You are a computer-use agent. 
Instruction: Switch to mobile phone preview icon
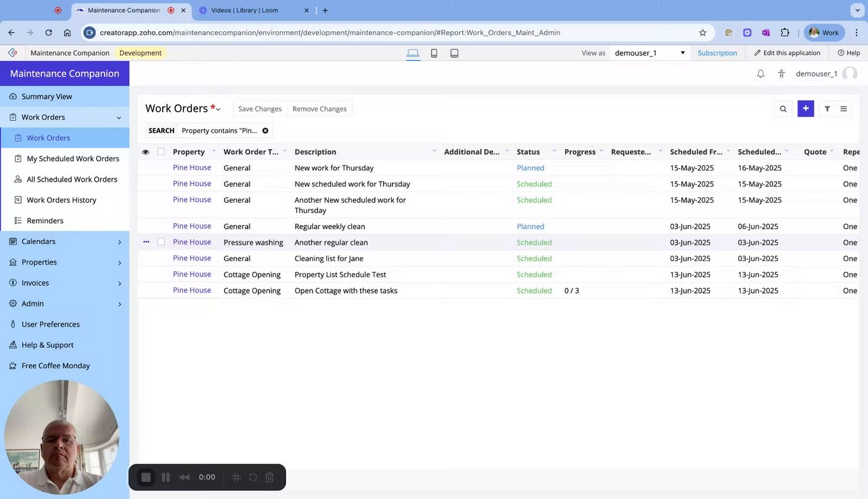[434, 53]
